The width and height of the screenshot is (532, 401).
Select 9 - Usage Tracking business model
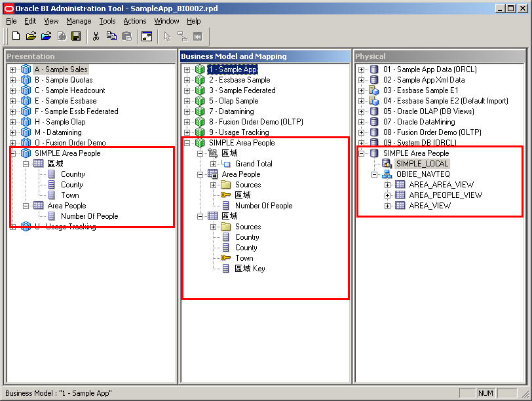point(239,132)
